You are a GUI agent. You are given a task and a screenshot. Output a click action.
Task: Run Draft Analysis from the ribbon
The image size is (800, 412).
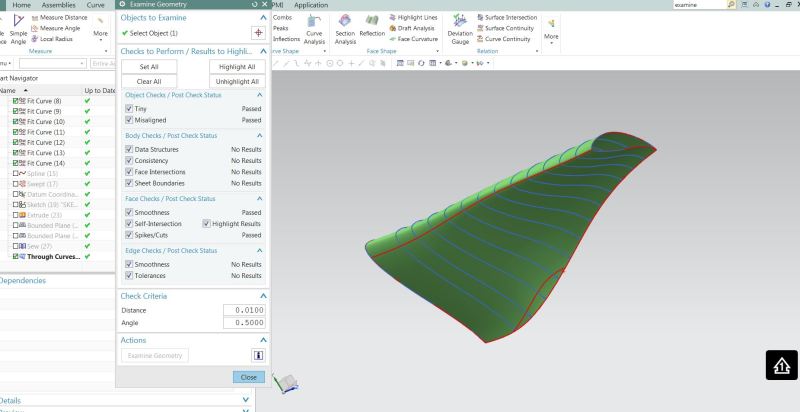point(412,28)
